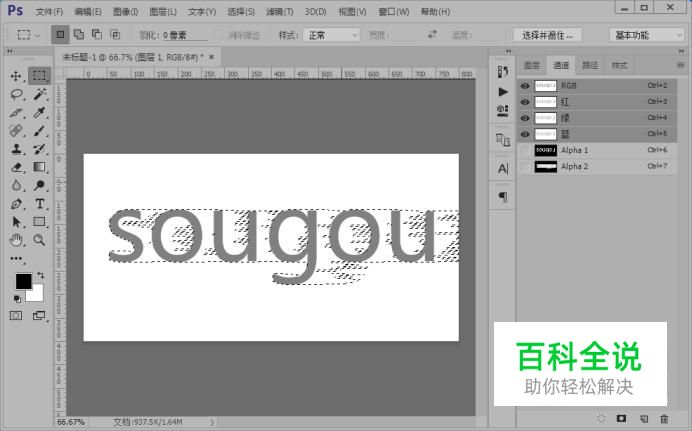Hide the 绿 channel eye
Viewport: 692px width, 431px height.
[x=525, y=118]
